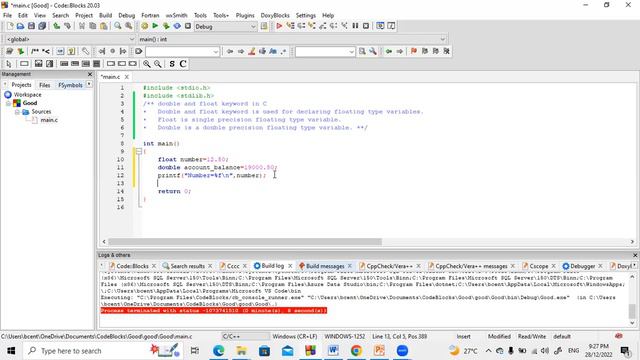Click the Break debugger pause icon
640x360 pixels.
point(355,26)
